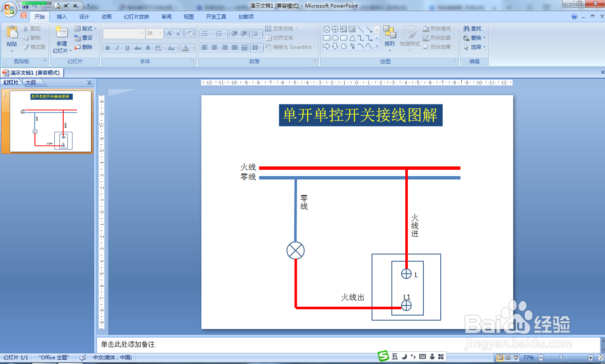
Task: Toggle Justify text alignment
Action: (x=235, y=48)
